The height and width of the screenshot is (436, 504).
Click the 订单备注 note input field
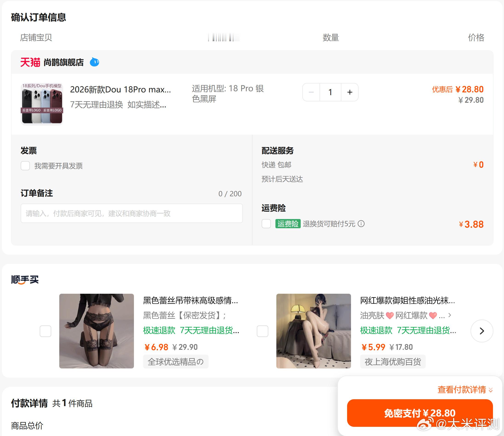click(132, 213)
